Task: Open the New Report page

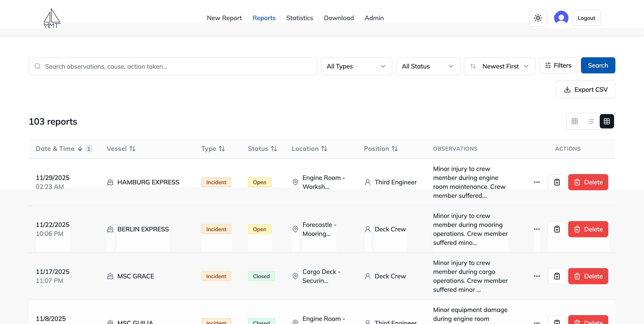Action: point(224,18)
